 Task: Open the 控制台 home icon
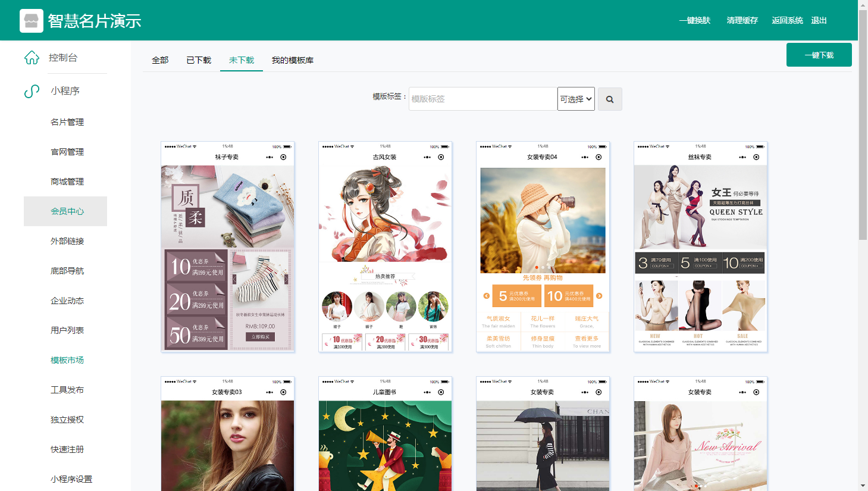32,58
